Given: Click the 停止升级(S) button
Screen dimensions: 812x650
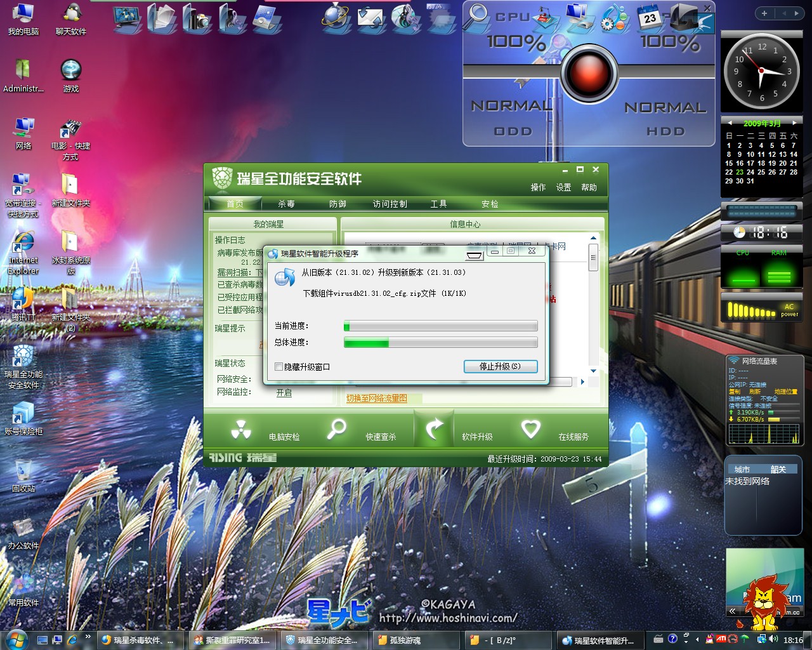Looking at the screenshot, I should [x=501, y=366].
